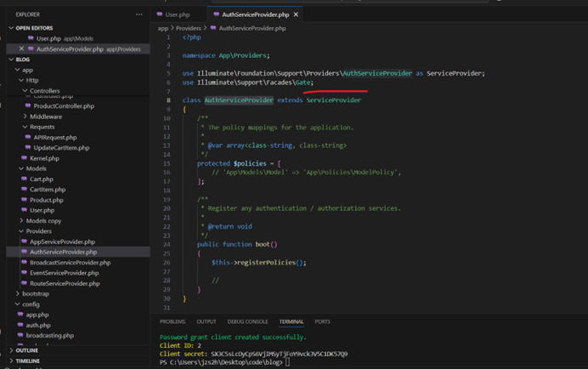Open Kernel.php in the explorer

click(44, 158)
